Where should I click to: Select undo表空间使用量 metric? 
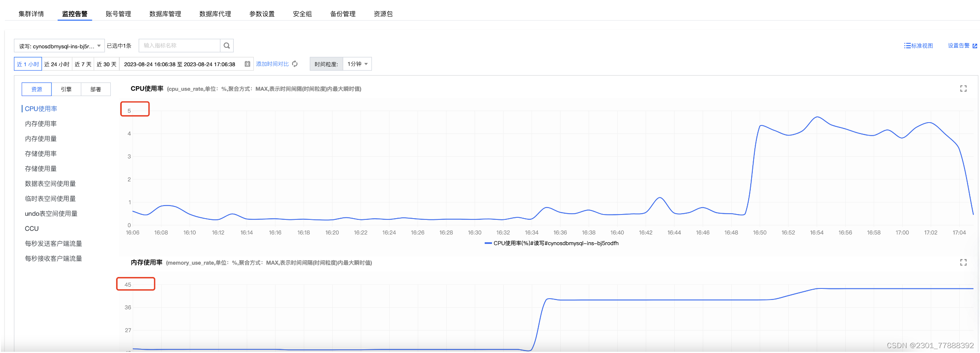click(x=51, y=214)
